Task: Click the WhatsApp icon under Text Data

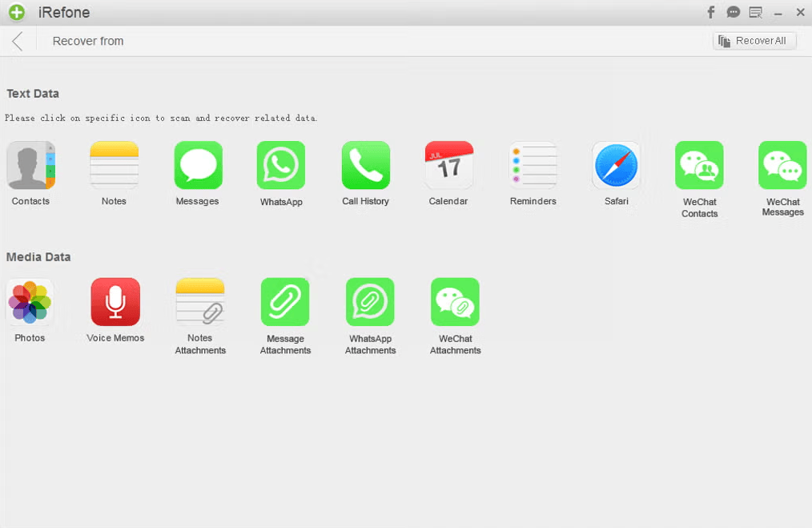Action: [x=281, y=165]
